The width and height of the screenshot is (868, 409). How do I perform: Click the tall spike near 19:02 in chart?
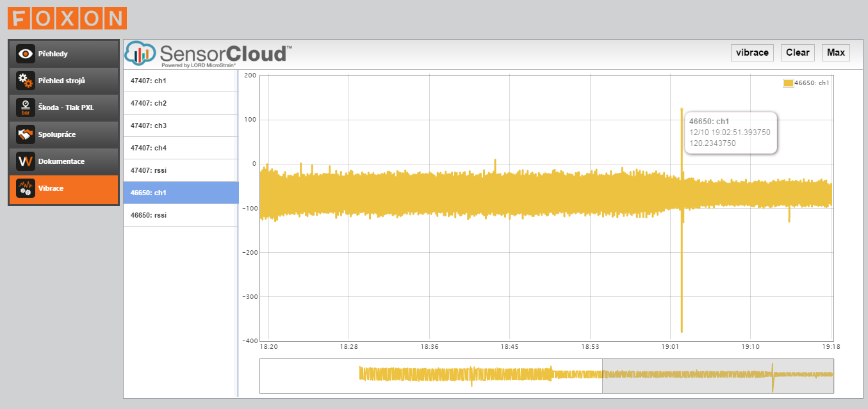tap(682, 220)
